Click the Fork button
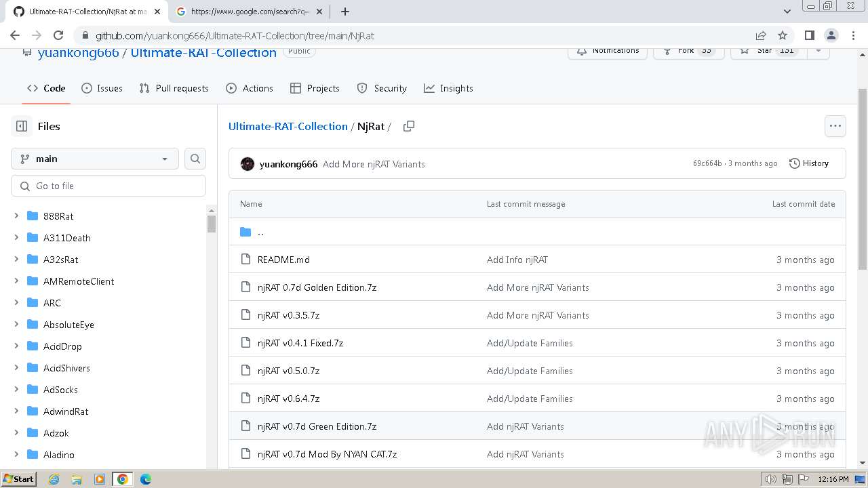The height and width of the screenshot is (488, 868). click(x=688, y=51)
